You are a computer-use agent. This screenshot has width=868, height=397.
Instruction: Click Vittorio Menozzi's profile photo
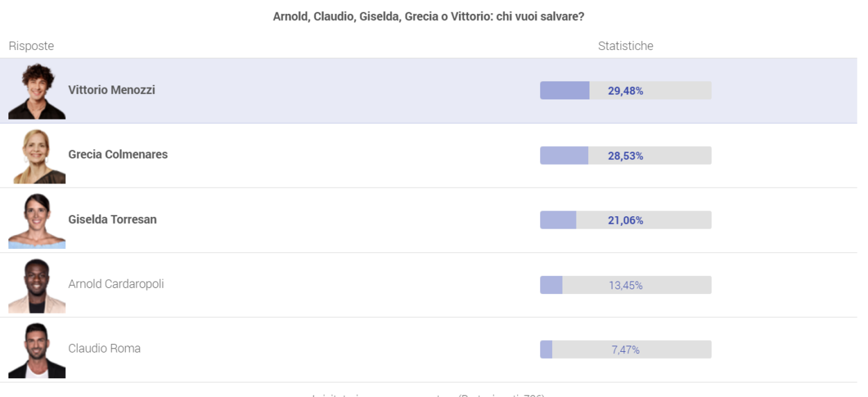pos(37,90)
